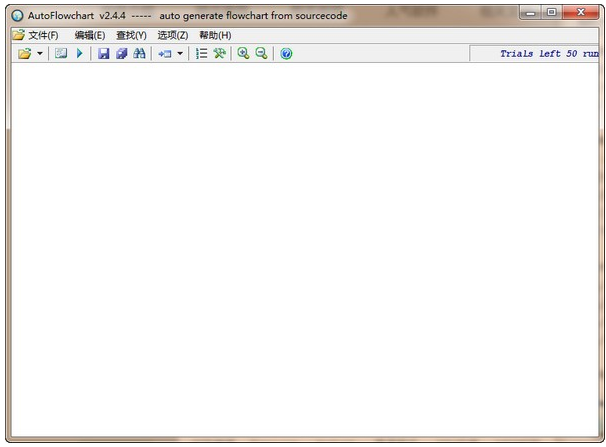Click the zoom out magnifier icon

pos(261,54)
